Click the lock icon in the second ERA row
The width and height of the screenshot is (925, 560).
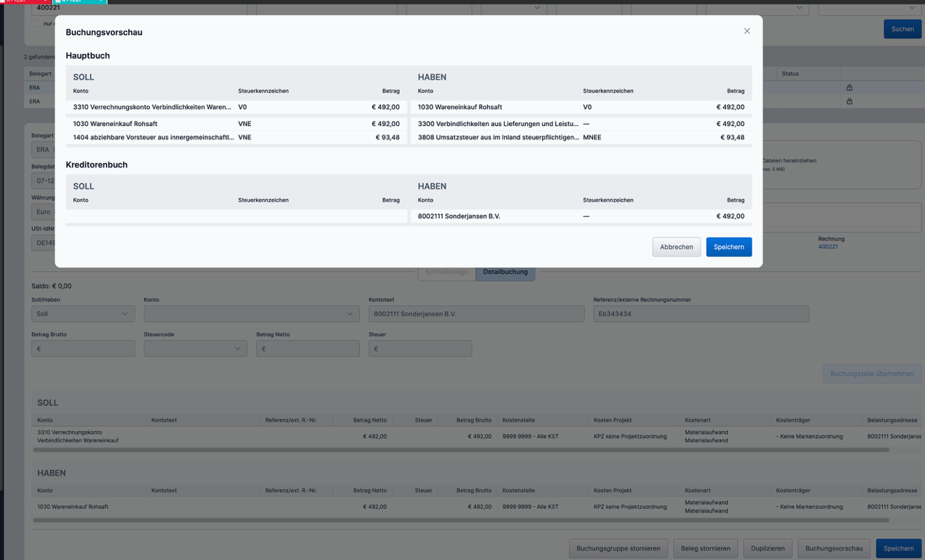click(849, 101)
